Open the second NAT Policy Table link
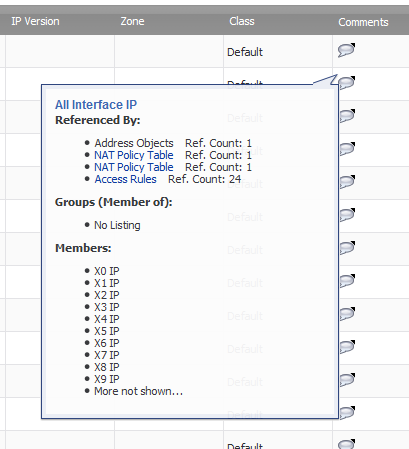The height and width of the screenshot is (449, 409). pos(134,167)
